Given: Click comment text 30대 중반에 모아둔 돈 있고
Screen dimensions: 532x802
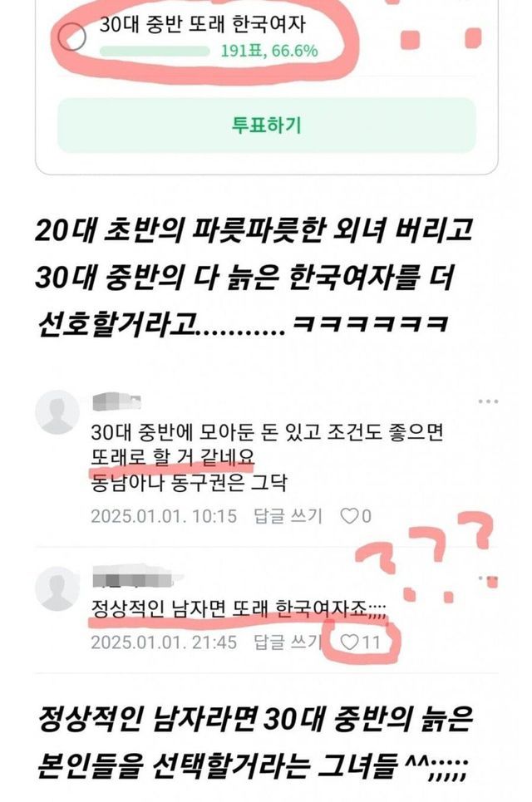Looking at the screenshot, I should 205,432.
